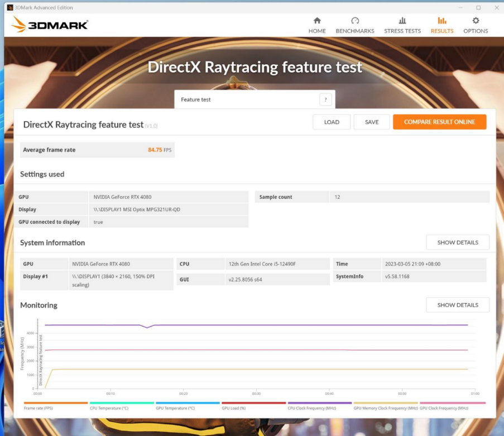Click the Feature test tab box
Viewport: 504px width, 436px height.
(x=255, y=100)
